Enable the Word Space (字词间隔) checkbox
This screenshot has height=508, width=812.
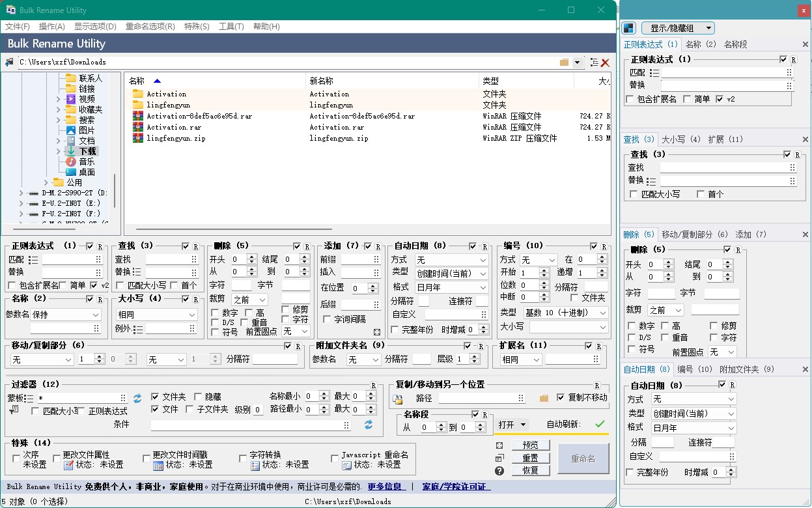(327, 319)
